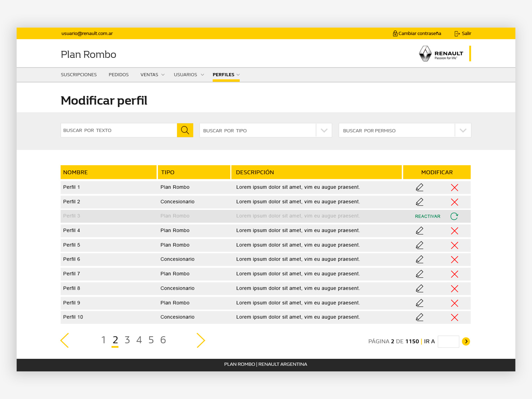Screen dimensions: 532x399
Task: Click the Plan Rombo type in Perfil 5 row
Action: [x=175, y=245]
